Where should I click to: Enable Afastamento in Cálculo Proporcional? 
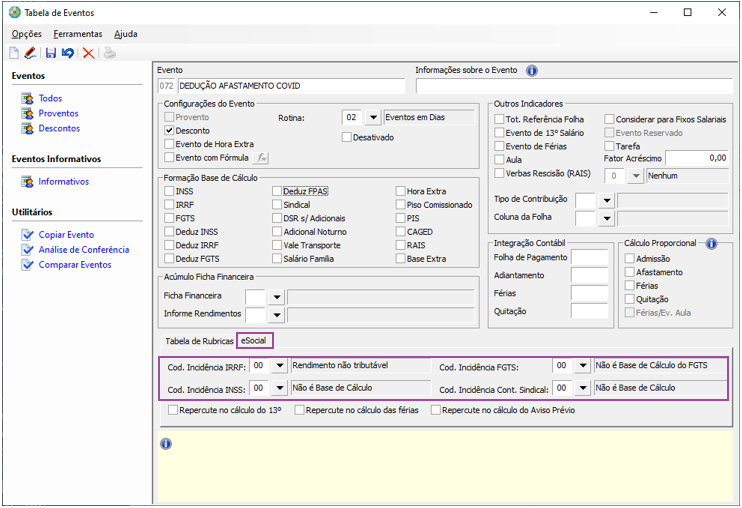(x=629, y=272)
